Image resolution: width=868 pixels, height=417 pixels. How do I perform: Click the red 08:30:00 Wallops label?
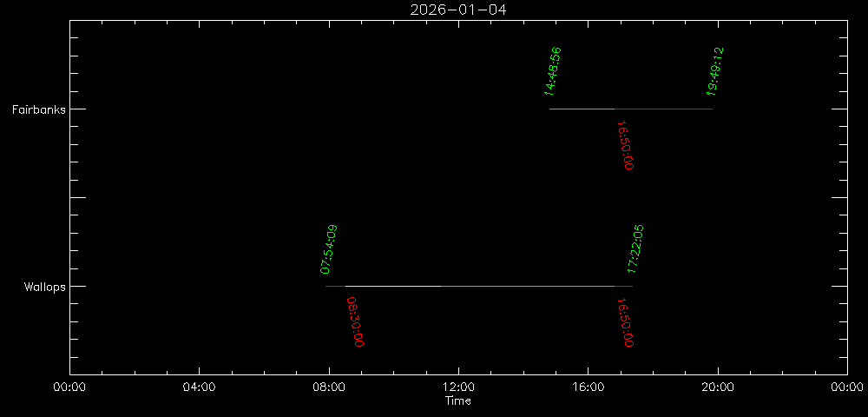(x=354, y=321)
